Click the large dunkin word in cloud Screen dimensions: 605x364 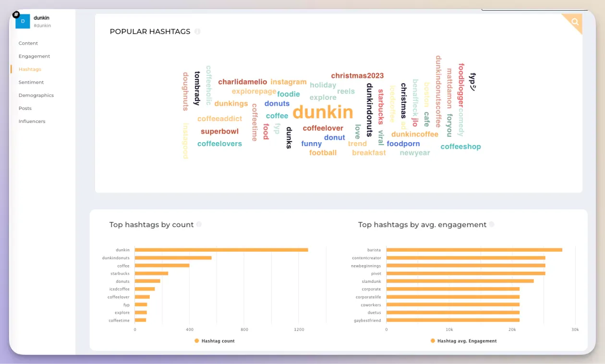(x=323, y=112)
